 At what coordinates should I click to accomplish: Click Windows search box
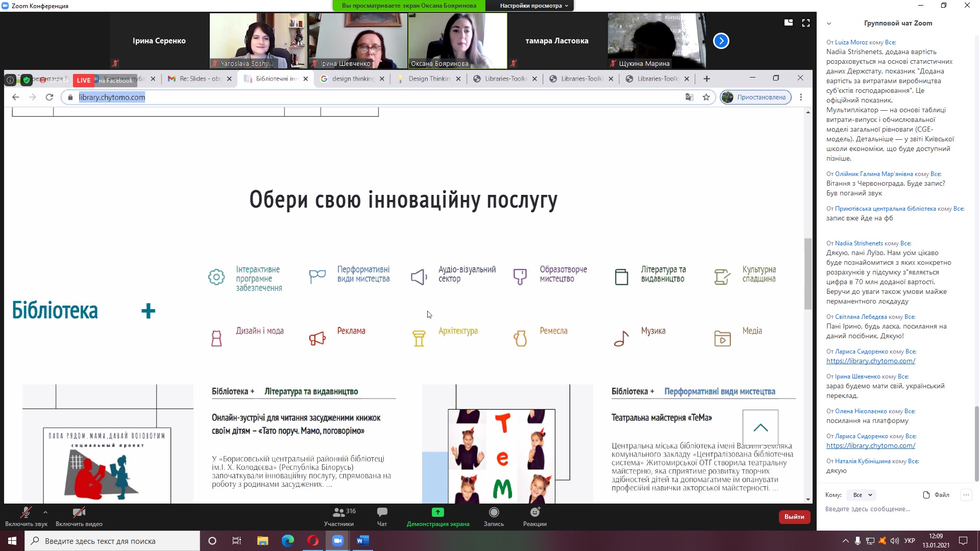click(x=112, y=541)
